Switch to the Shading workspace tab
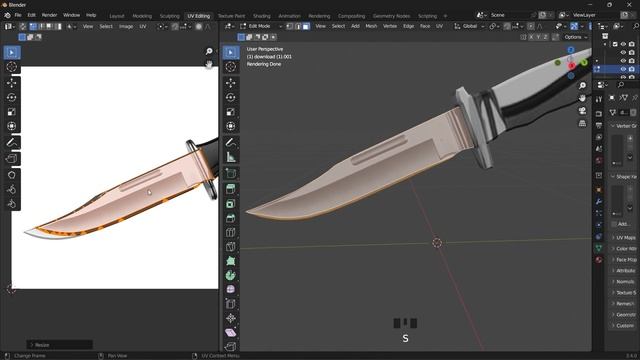The image size is (640, 360). (262, 16)
